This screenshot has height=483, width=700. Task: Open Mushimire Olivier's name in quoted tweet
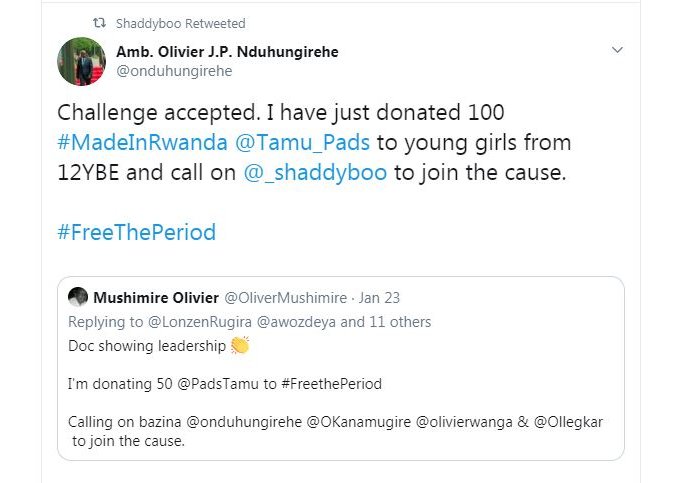154,297
